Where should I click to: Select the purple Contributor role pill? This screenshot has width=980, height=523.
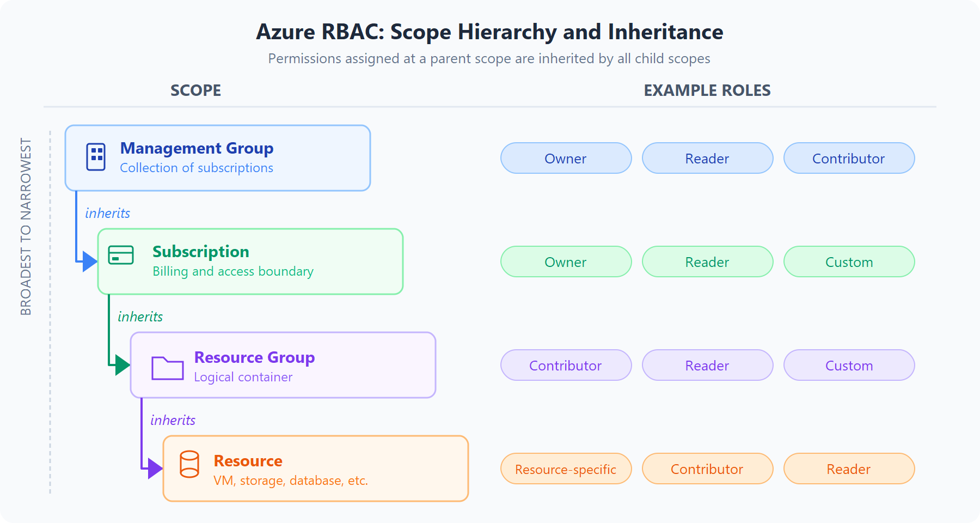(566, 365)
